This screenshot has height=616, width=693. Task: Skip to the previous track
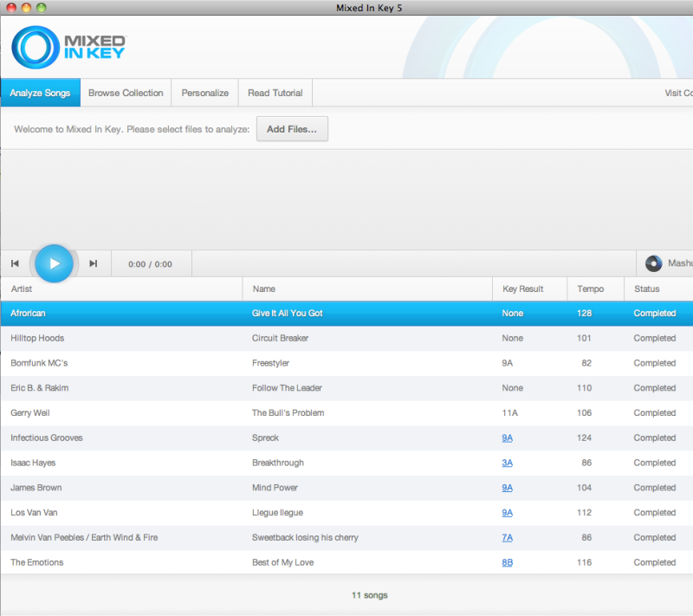click(15, 263)
